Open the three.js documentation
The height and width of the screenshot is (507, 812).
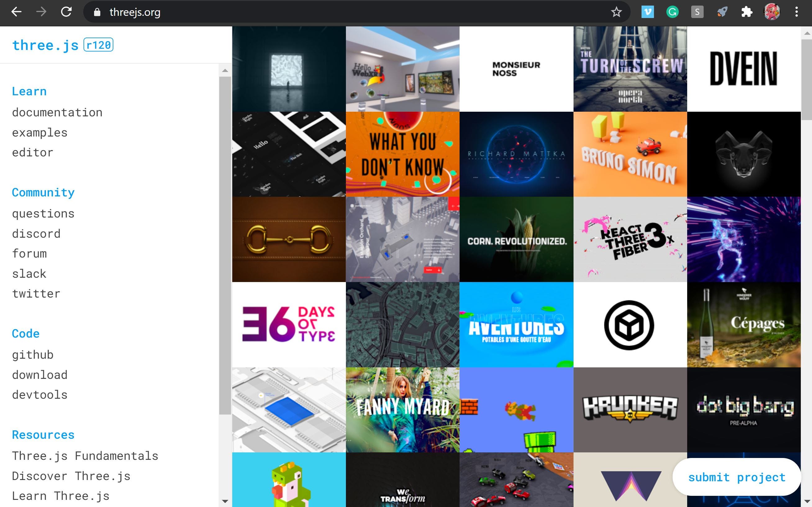(x=57, y=112)
